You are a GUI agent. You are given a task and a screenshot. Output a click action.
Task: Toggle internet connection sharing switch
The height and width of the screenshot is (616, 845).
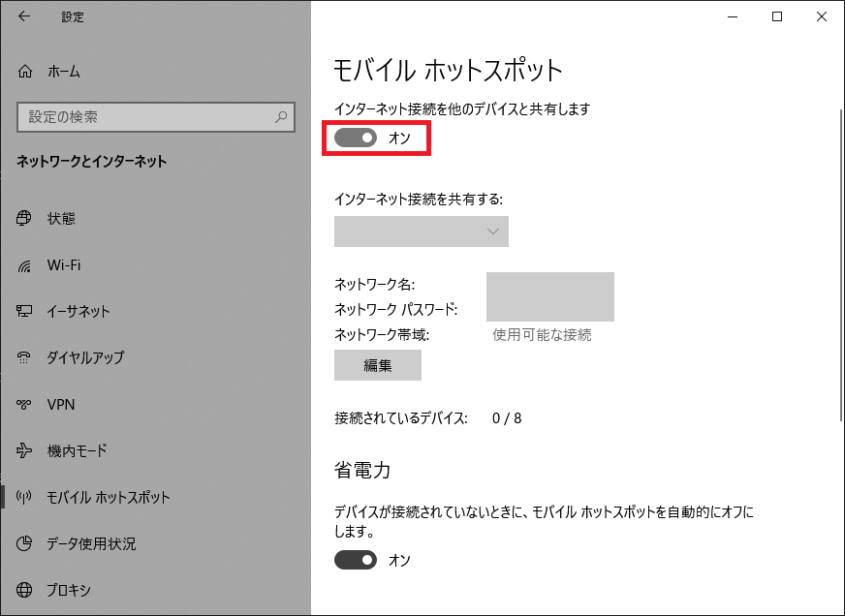point(356,139)
